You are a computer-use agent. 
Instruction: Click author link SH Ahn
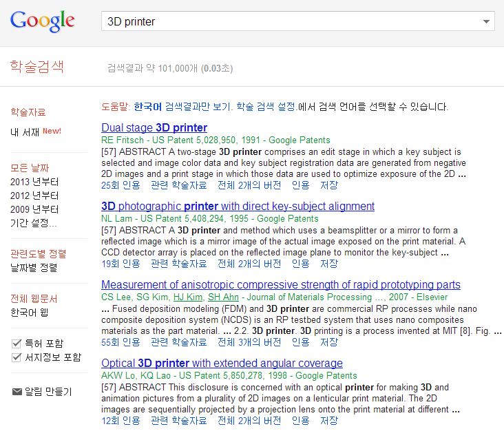(x=223, y=297)
